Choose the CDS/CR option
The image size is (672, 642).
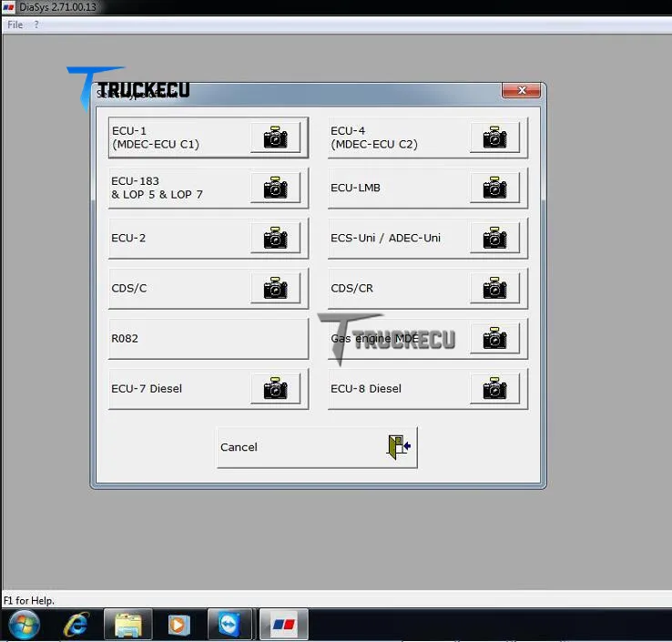point(428,288)
